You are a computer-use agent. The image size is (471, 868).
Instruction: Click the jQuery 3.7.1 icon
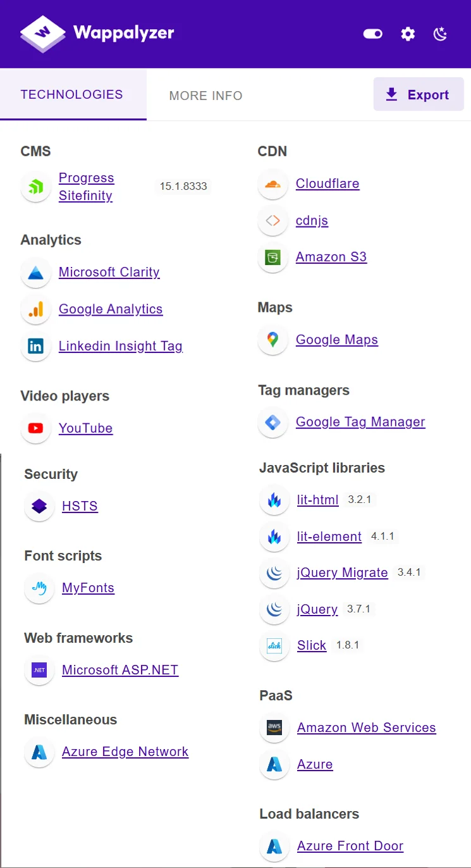tap(274, 609)
